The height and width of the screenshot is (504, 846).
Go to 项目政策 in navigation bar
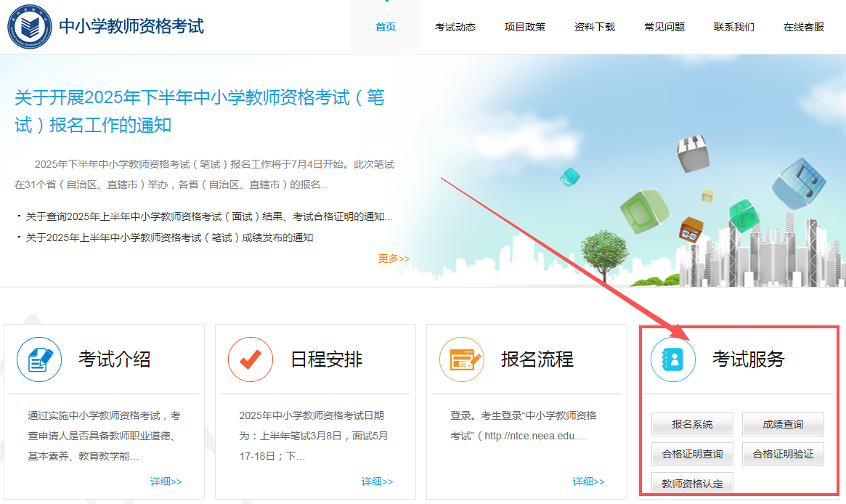(525, 27)
